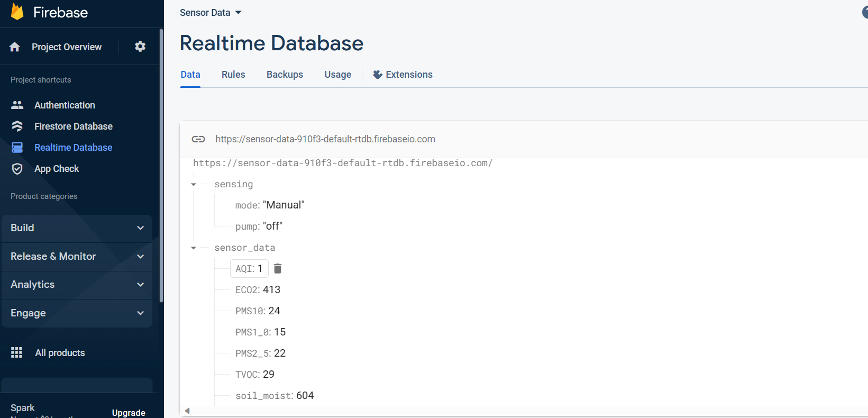The image size is (868, 418).
Task: Switch to the Rules tab
Action: (x=233, y=75)
